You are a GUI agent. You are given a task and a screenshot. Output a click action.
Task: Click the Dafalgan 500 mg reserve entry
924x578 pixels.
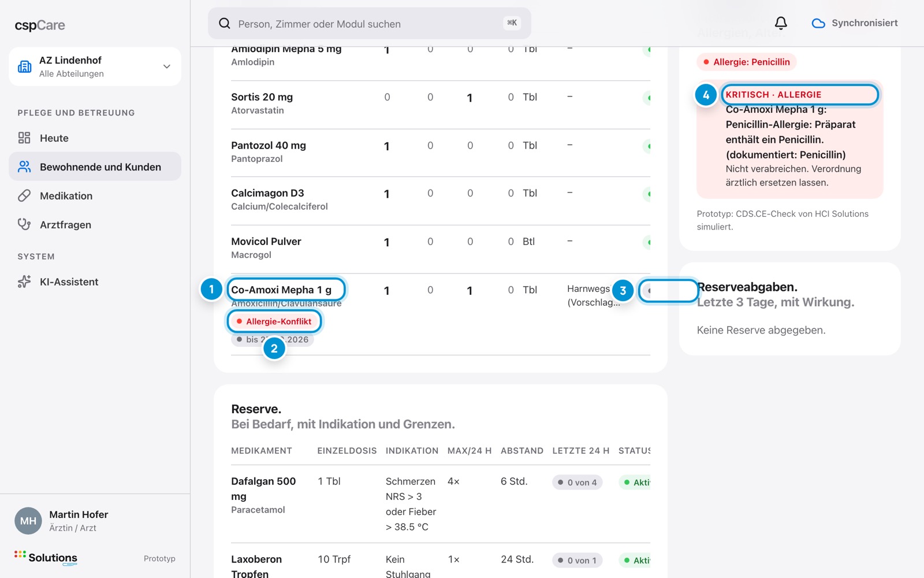[x=263, y=489]
